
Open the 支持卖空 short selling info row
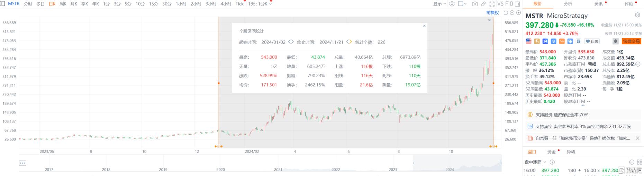[583, 126]
